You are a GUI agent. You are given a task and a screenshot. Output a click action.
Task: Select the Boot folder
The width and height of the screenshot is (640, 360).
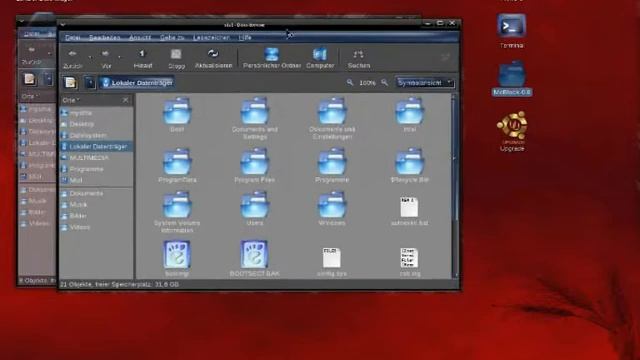pyautogui.click(x=177, y=115)
